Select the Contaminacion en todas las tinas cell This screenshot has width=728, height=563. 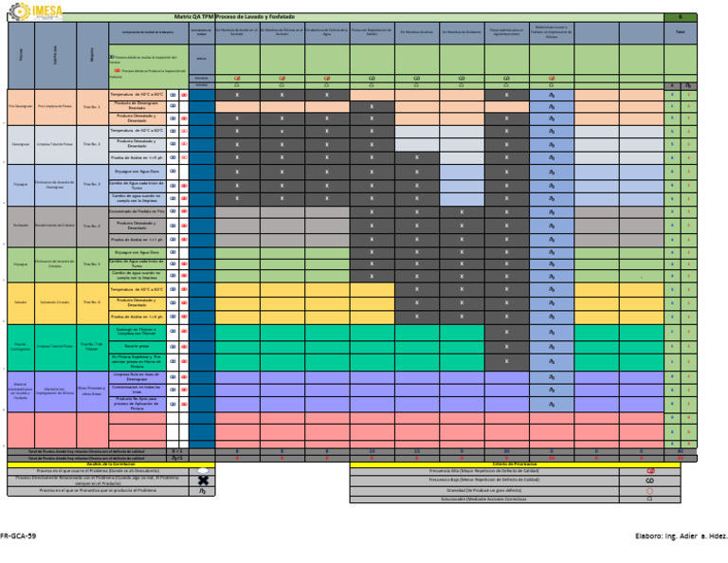tap(137, 390)
